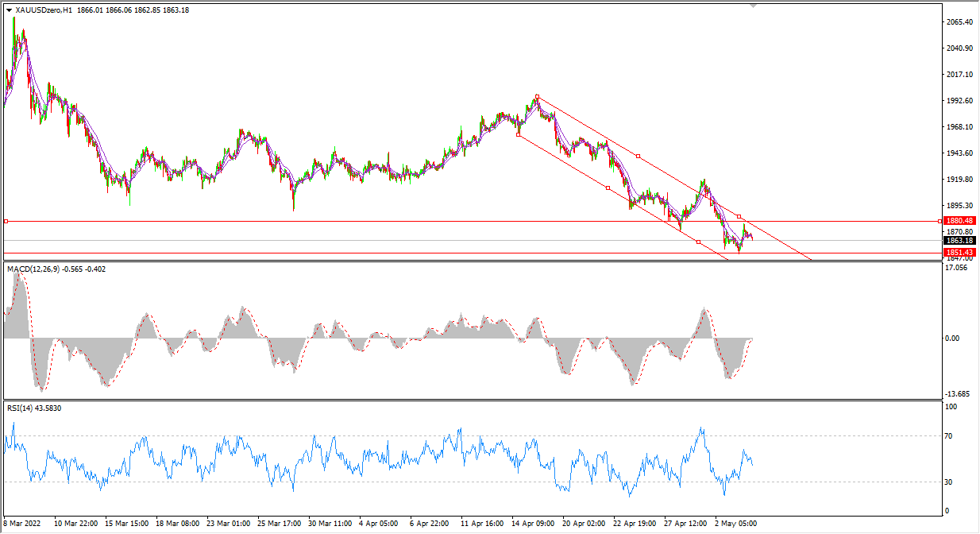Select the channel anchor at the April peak
The height and width of the screenshot is (534, 980).
(x=538, y=97)
